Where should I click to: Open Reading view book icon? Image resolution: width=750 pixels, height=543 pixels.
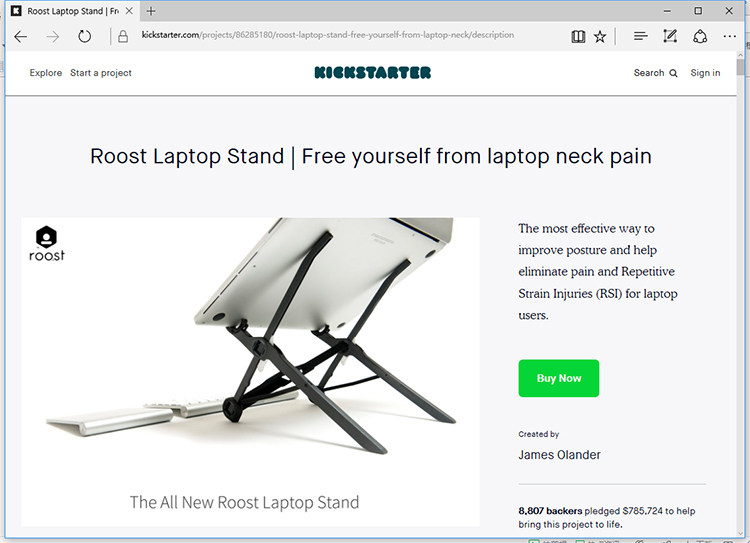578,36
